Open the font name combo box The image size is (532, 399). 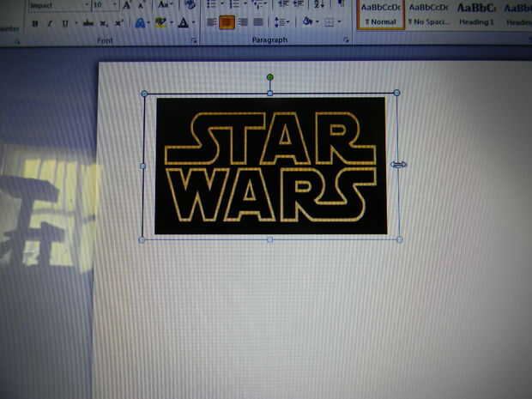coord(60,5)
